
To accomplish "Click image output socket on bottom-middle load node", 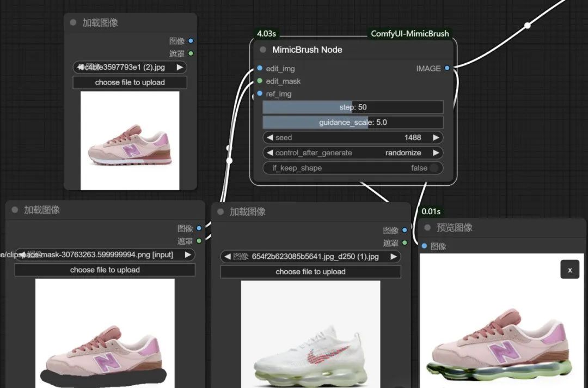I will (x=405, y=229).
